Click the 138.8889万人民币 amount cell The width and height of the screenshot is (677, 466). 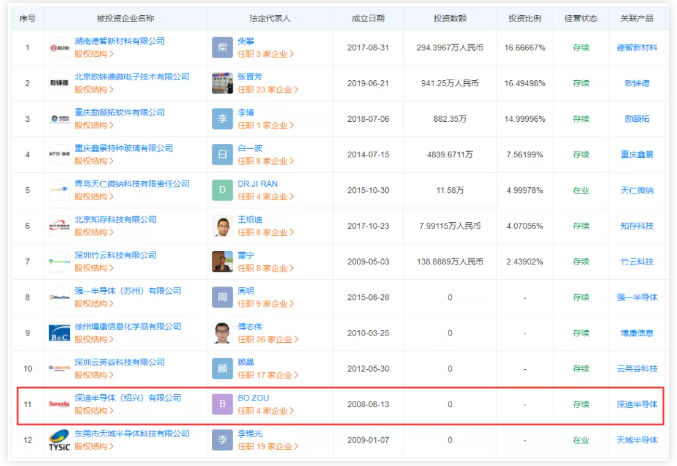pos(450,261)
